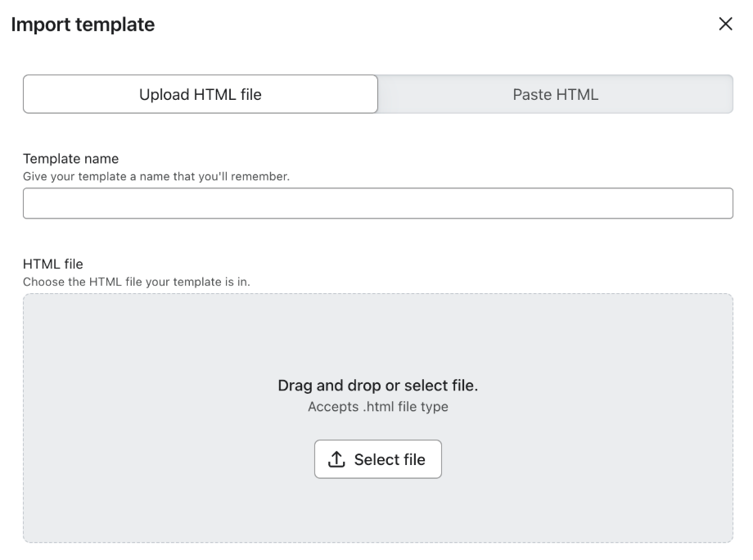Click the "HTML file" section label
The height and width of the screenshot is (560, 753).
[53, 264]
